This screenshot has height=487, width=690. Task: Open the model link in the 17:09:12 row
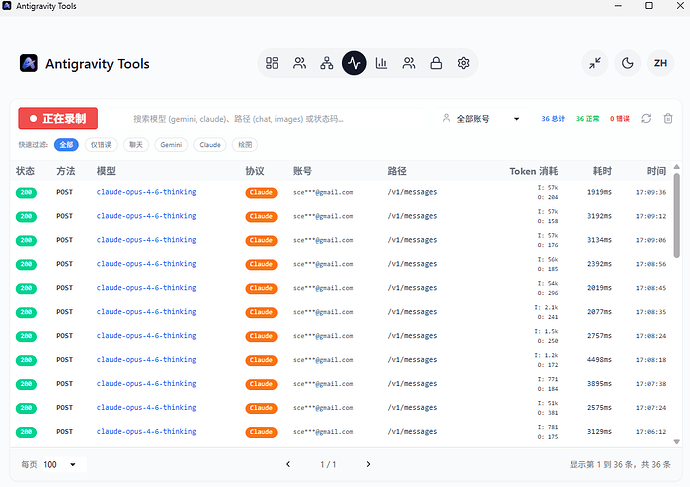(x=147, y=216)
